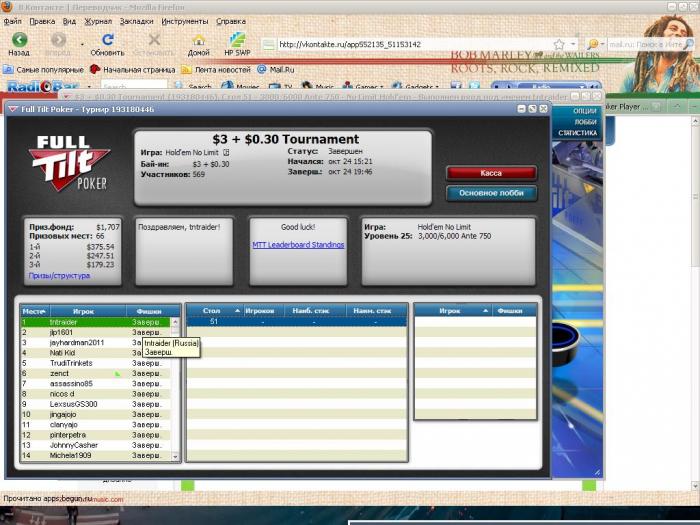The width and height of the screenshot is (700, 525).
Task: Click the browser URL address field
Action: tap(413, 44)
